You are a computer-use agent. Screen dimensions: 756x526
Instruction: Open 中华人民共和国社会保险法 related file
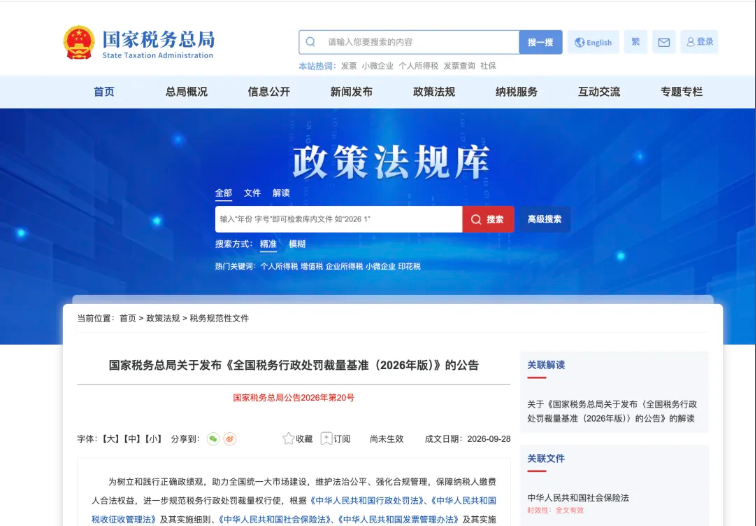tap(578, 498)
